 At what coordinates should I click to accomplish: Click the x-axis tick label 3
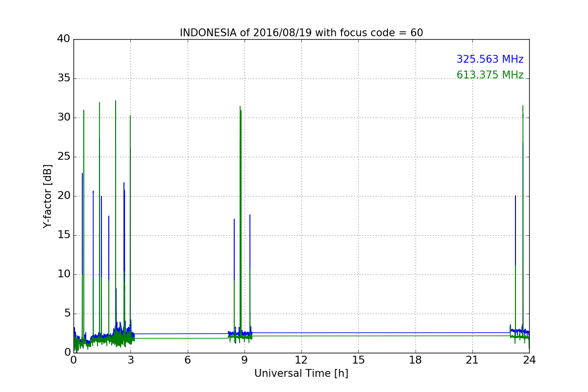[130, 360]
